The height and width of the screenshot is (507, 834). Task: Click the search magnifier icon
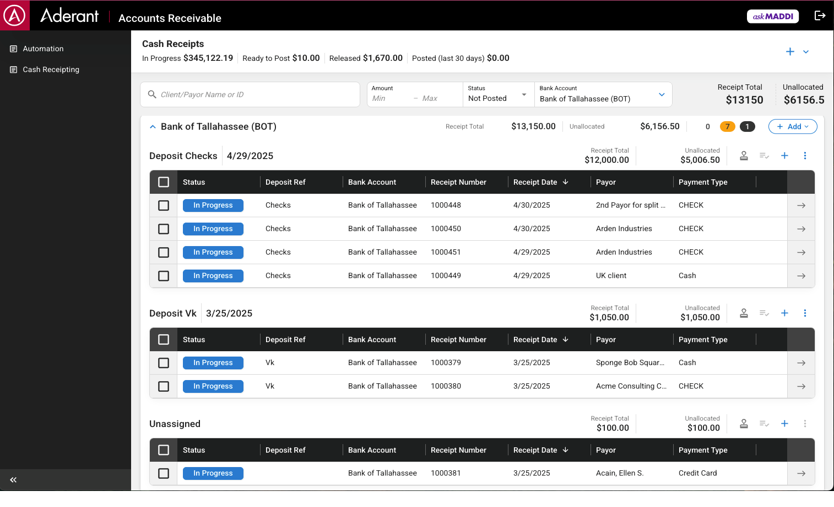pyautogui.click(x=152, y=94)
